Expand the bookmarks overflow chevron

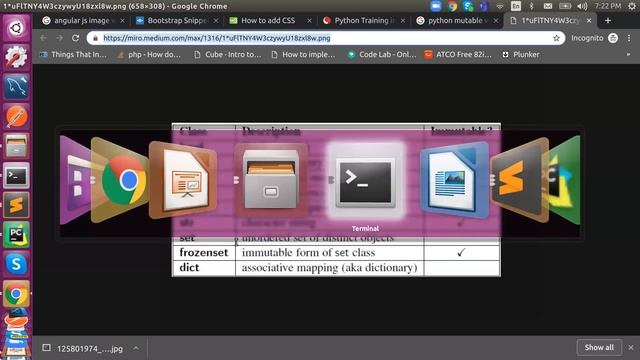(x=628, y=54)
